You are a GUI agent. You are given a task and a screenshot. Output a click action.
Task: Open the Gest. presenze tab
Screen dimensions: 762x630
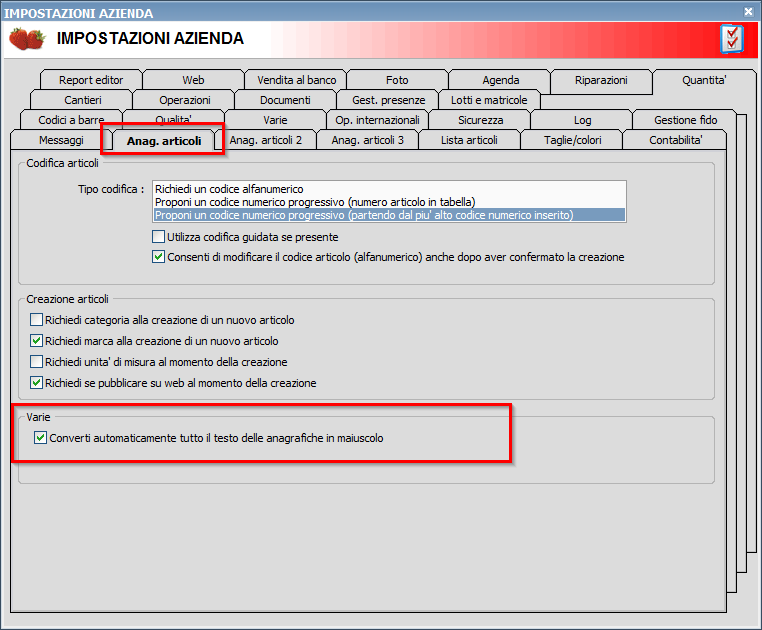388,100
